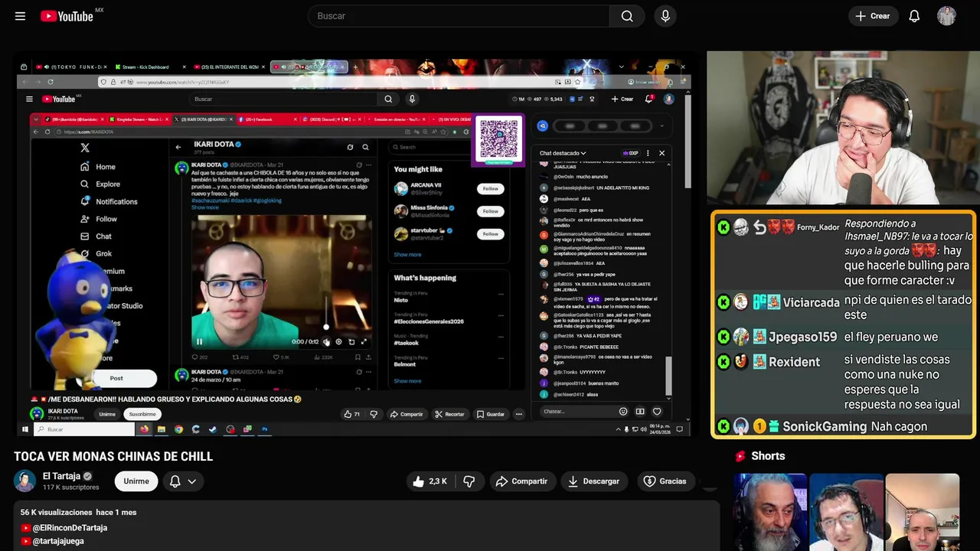
Task: Focus the main Buscar search field
Action: point(458,16)
